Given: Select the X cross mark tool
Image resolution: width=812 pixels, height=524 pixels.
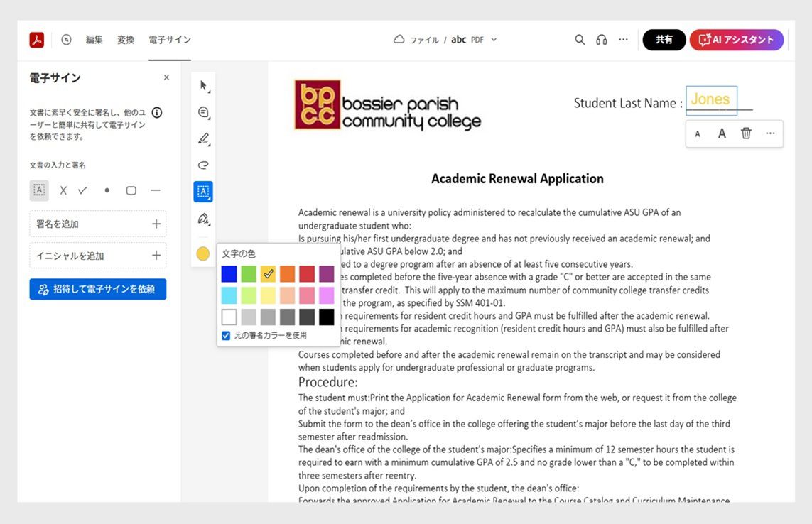Looking at the screenshot, I should point(63,190).
